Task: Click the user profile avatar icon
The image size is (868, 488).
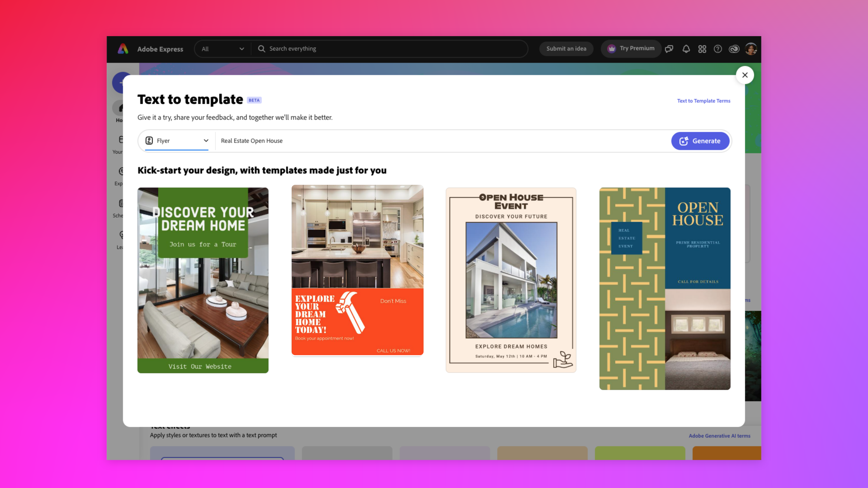Action: (x=750, y=48)
